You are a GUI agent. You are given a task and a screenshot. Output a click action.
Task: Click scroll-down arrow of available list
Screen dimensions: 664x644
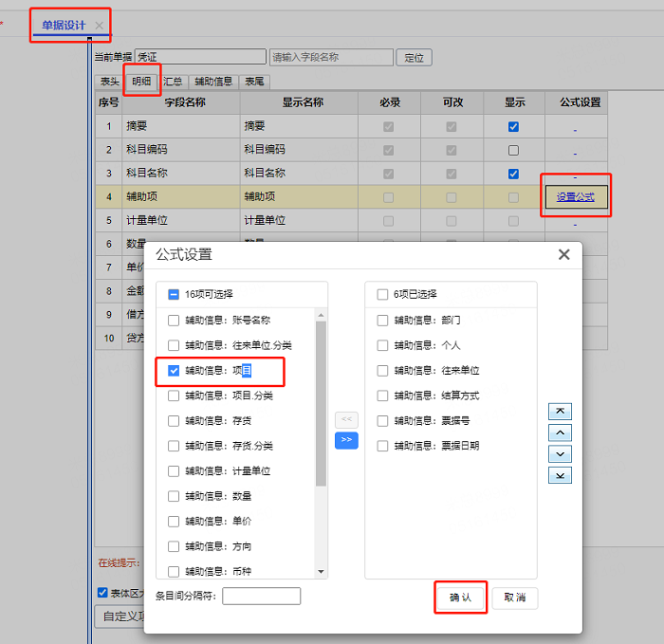(x=321, y=572)
